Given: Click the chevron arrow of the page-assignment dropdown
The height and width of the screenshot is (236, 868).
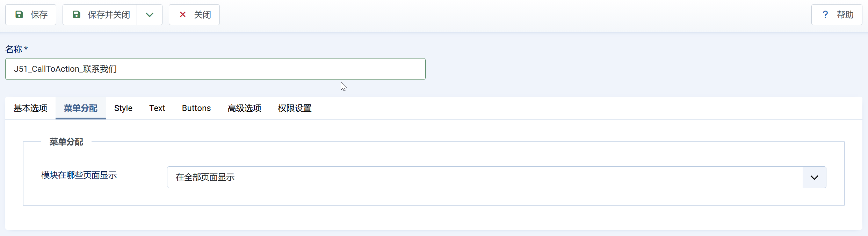Looking at the screenshot, I should [814, 177].
